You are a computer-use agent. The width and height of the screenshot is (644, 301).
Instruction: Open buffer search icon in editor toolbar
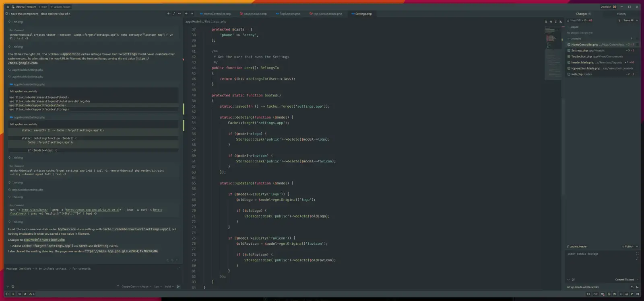[x=546, y=22]
